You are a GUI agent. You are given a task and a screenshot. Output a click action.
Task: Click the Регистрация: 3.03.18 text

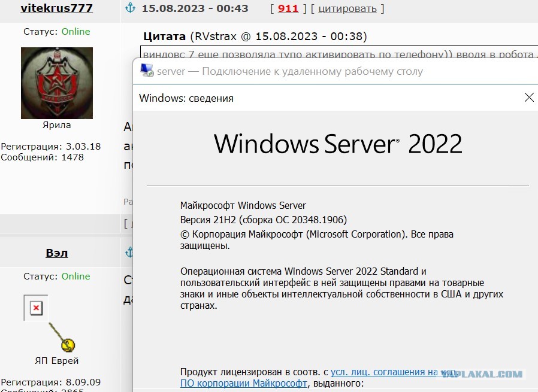coord(51,146)
